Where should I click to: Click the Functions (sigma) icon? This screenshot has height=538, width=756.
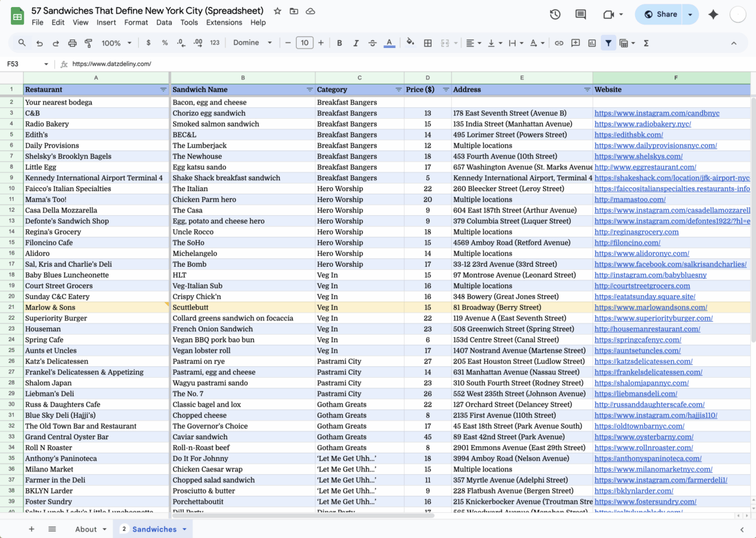tap(646, 43)
